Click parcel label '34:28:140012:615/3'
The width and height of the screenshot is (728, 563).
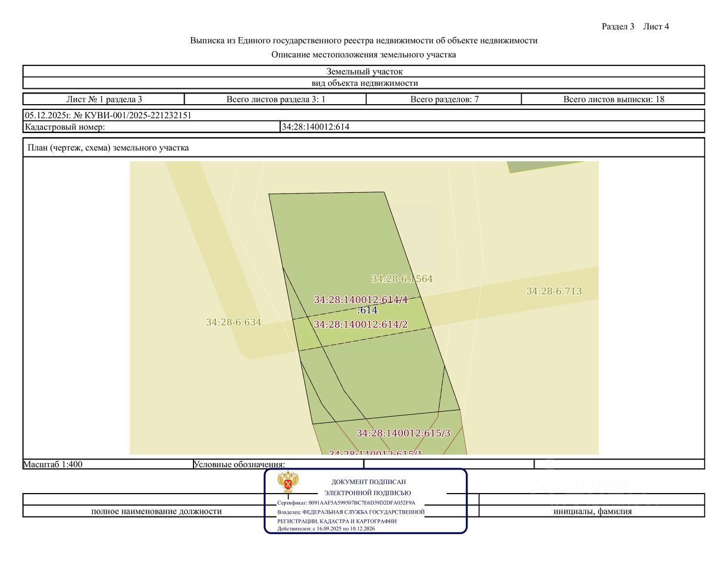[x=403, y=433]
